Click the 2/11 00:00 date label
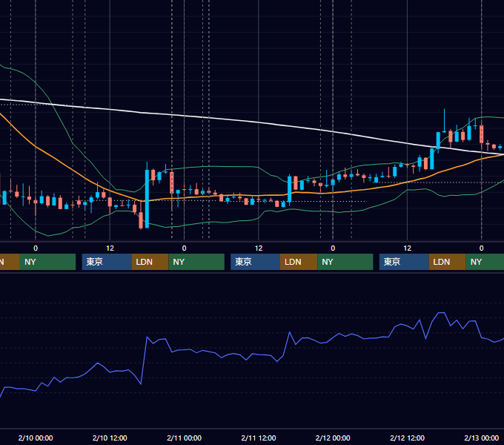Screen dimensions: 504x445 pos(184,438)
